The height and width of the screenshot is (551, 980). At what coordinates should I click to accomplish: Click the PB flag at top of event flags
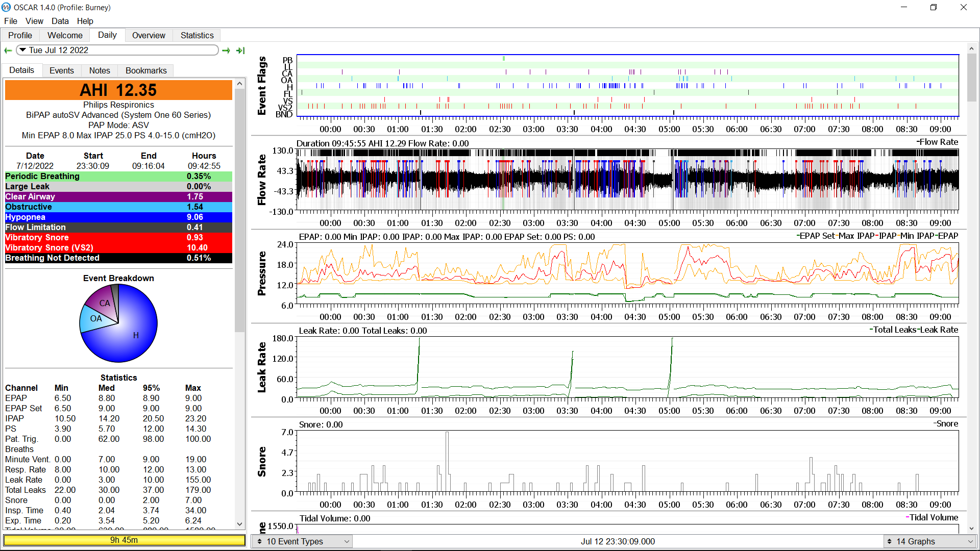click(504, 59)
